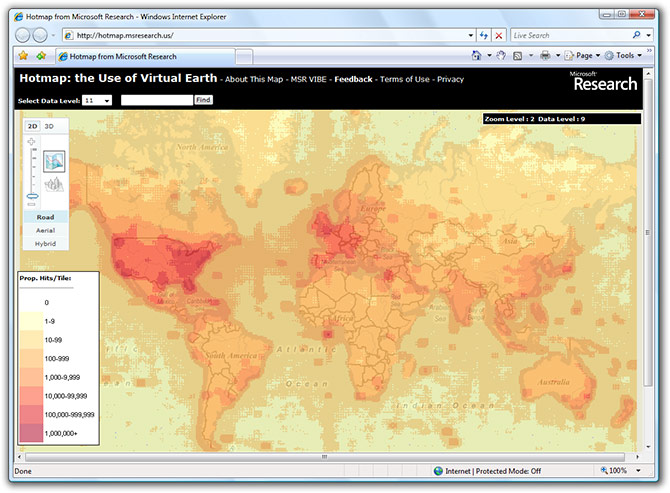670x493 pixels.
Task: Click the Home toolbar icon
Action: [476, 56]
